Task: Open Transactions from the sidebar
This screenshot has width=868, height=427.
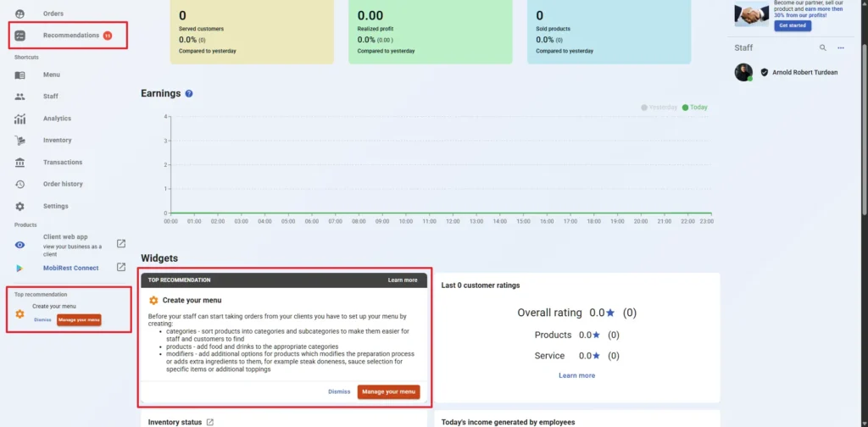Action: coord(63,162)
